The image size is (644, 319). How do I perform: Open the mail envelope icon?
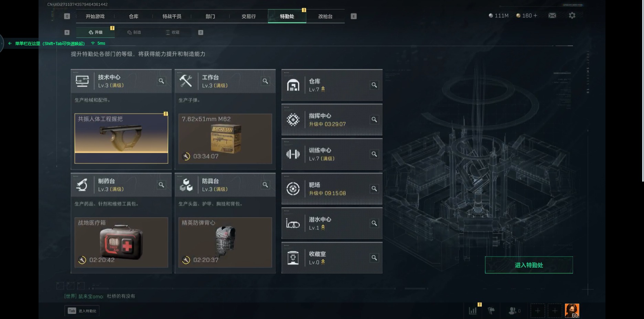coord(552,15)
